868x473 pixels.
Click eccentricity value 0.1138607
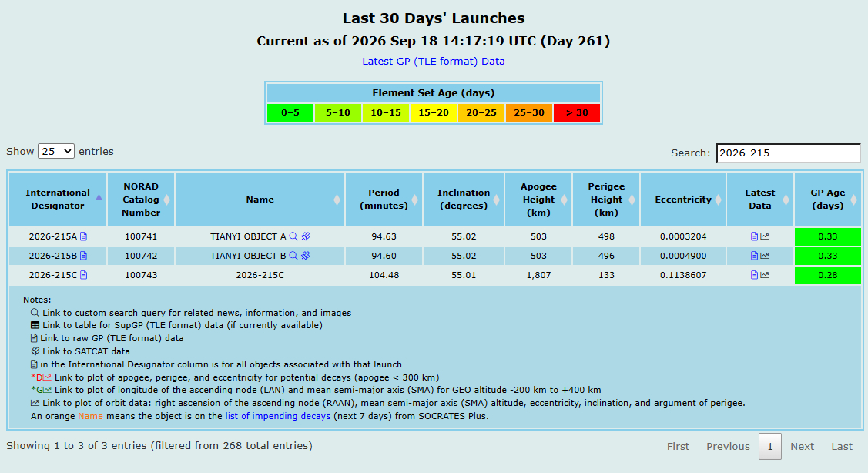pyautogui.click(x=683, y=275)
